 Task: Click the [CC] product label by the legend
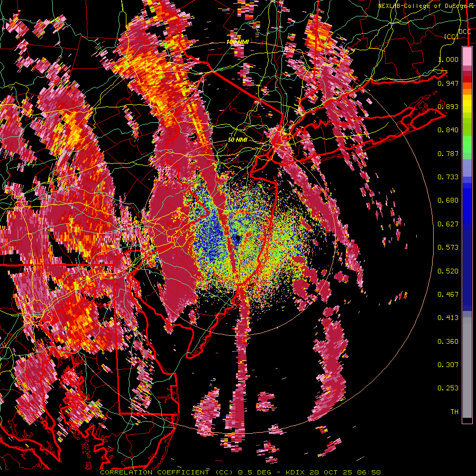(451, 36)
